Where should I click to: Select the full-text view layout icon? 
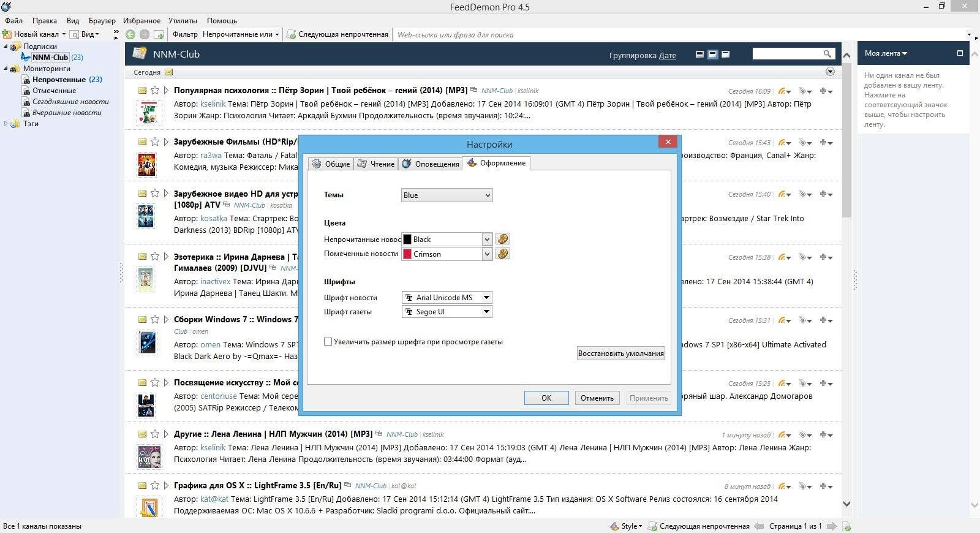click(699, 55)
